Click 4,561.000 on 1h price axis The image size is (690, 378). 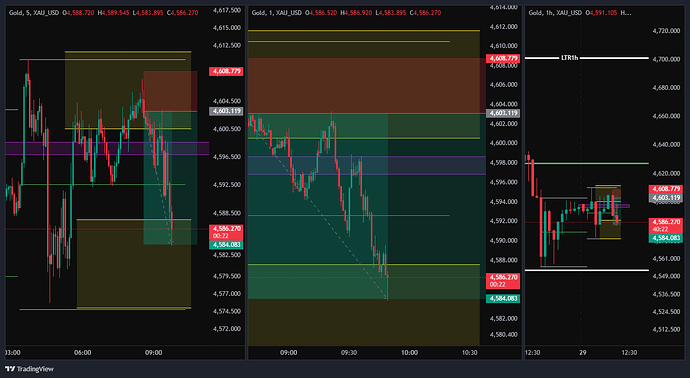point(666,259)
